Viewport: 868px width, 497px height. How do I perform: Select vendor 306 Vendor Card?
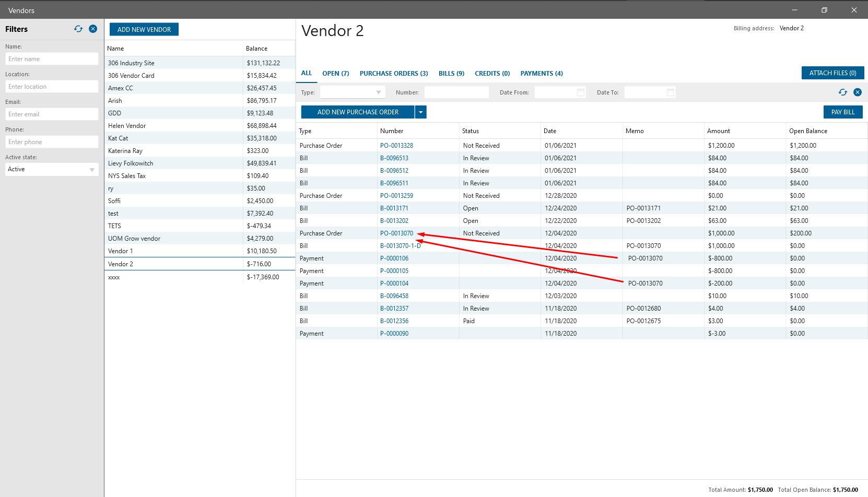point(200,75)
